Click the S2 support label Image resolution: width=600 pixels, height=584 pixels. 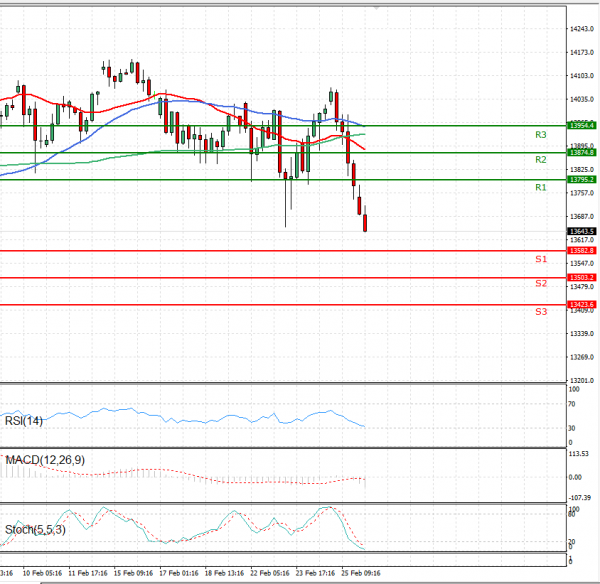(x=541, y=283)
